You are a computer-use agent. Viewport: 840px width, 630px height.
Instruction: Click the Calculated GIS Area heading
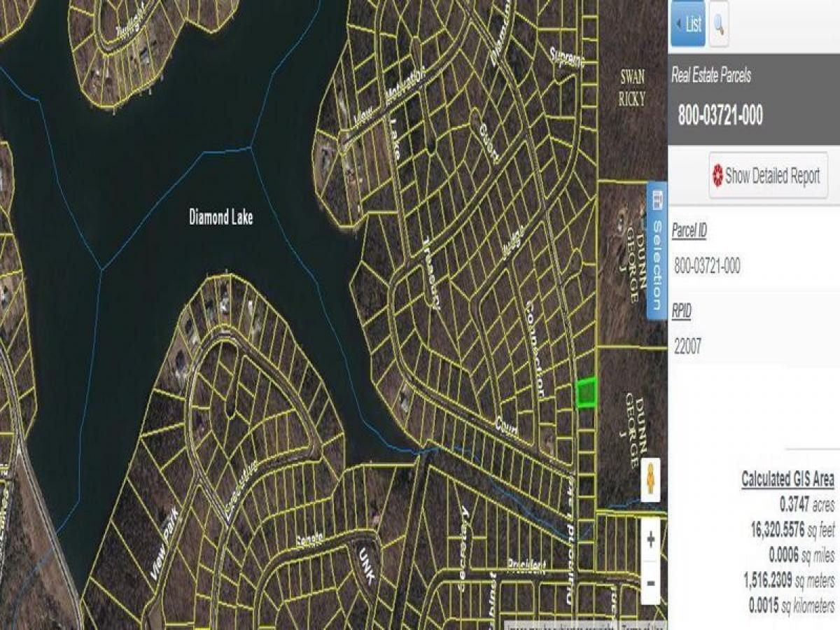click(787, 479)
